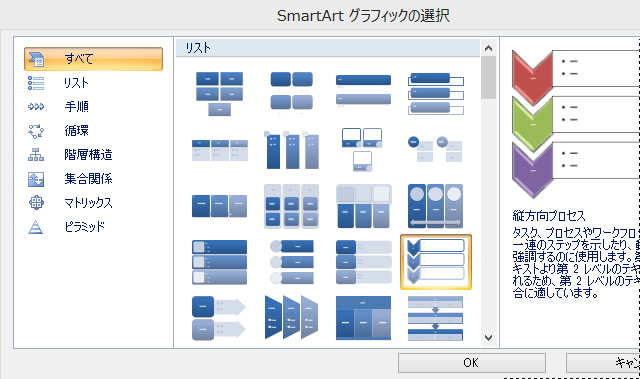This screenshot has height=379, width=640.
Task: Select the 集合関係 category
Action: (x=88, y=179)
